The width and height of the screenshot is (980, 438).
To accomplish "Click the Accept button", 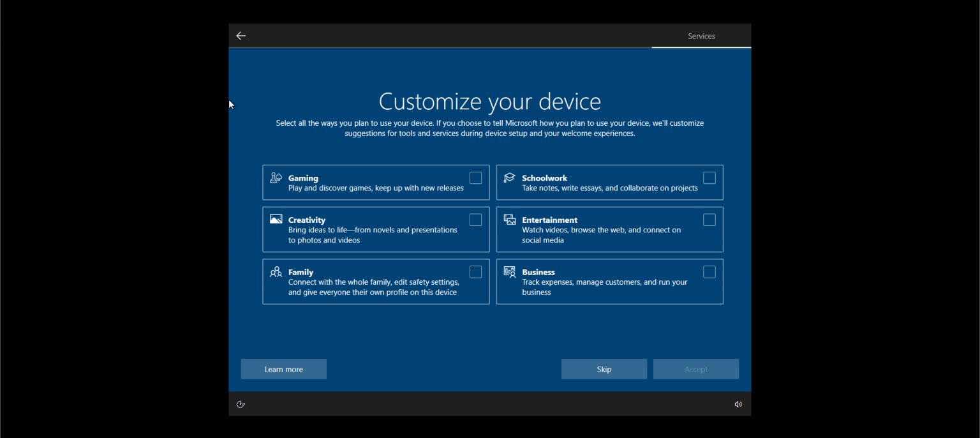I will click(x=695, y=369).
